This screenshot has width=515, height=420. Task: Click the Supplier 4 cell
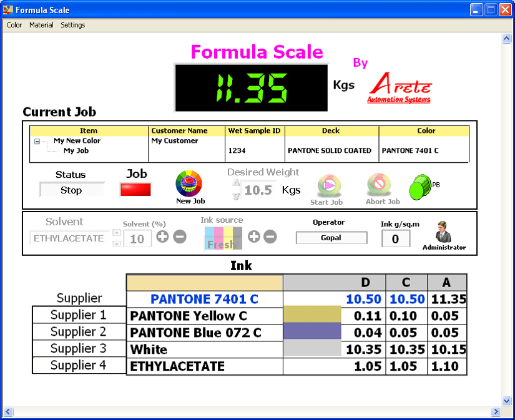tap(79, 365)
